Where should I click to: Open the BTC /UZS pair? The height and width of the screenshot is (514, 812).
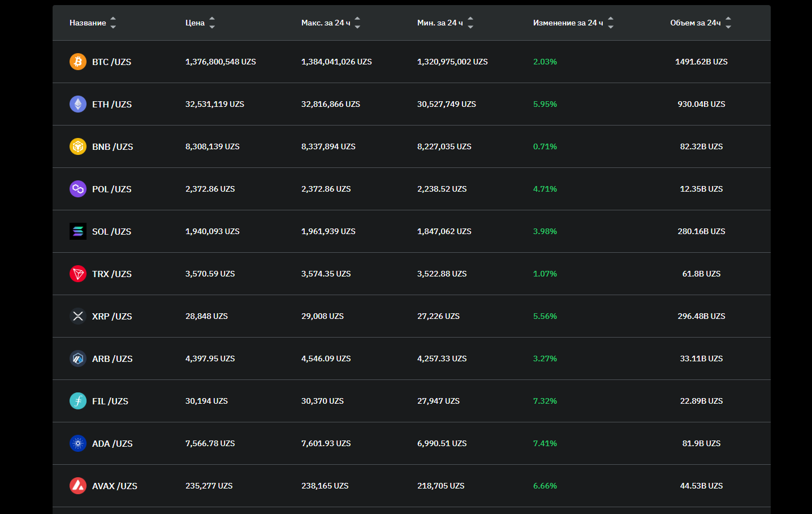[x=111, y=62]
